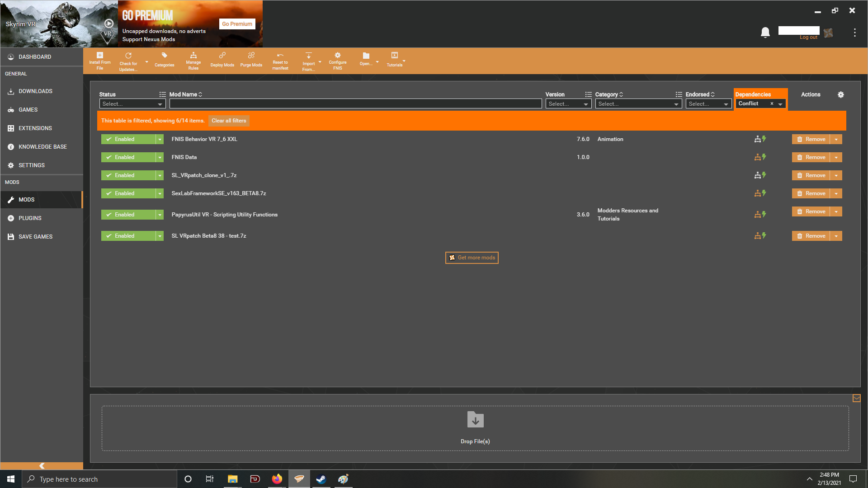Open the Endorsed filter dropdown

708,104
